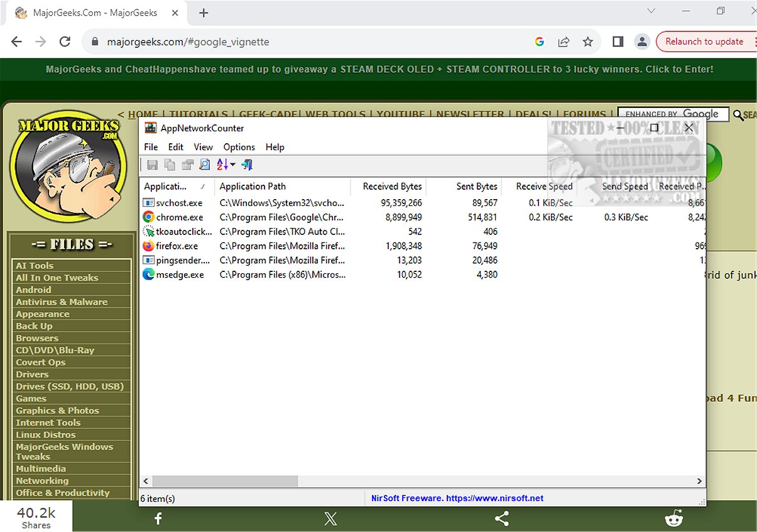Viewport: 757px width, 532px height.
Task: Open the AI Tools category link
Action: tap(35, 266)
